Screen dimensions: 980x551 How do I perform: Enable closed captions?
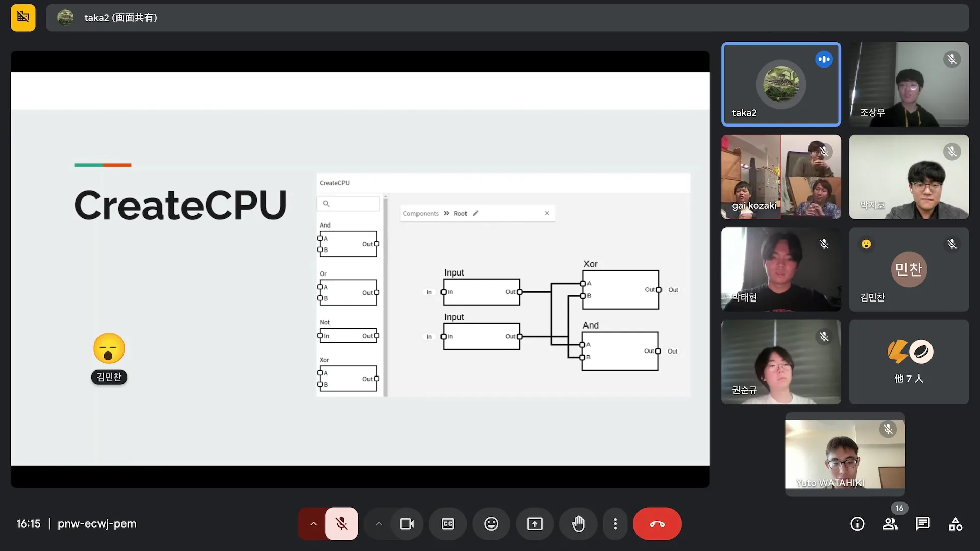(447, 523)
